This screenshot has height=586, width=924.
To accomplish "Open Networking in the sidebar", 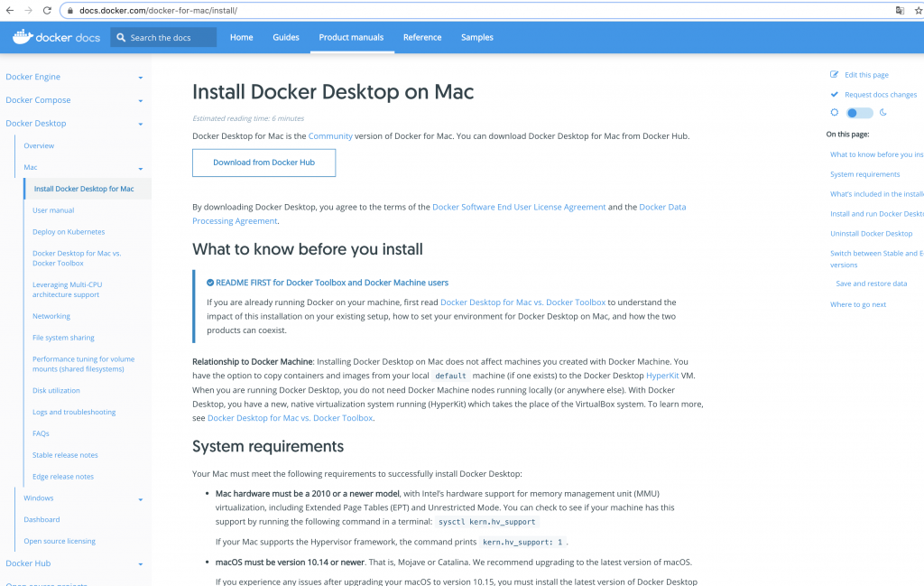I will pyautogui.click(x=51, y=316).
